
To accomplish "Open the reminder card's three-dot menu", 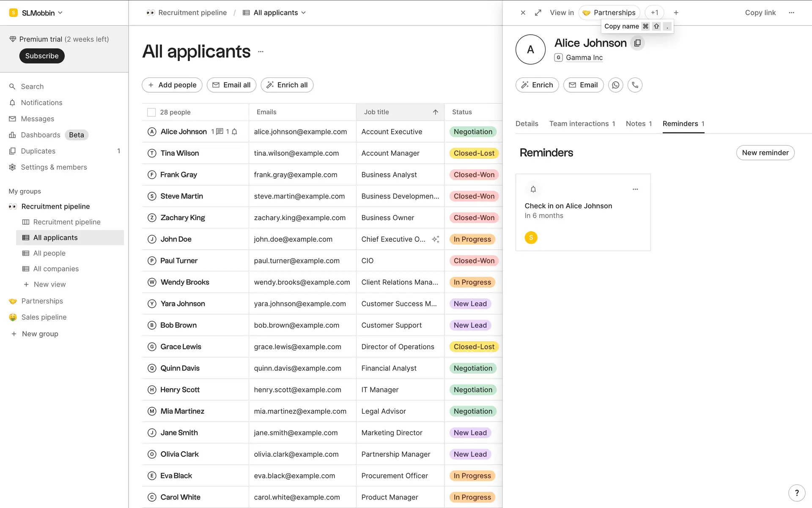I will pos(635,189).
